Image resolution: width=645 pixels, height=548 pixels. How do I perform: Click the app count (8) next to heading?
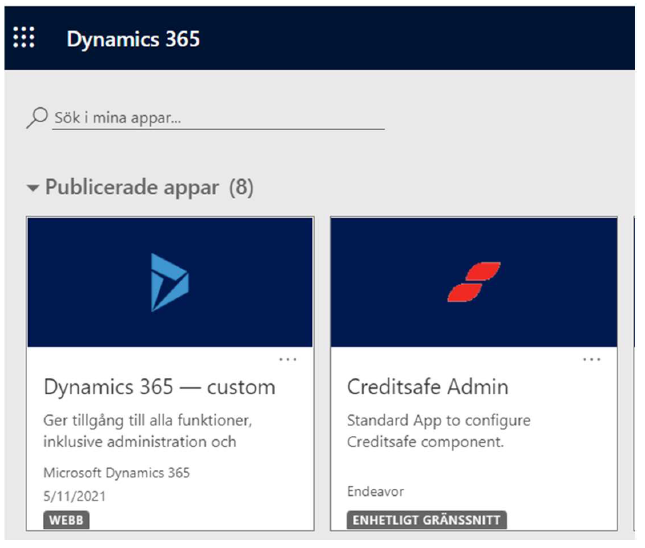tap(242, 187)
